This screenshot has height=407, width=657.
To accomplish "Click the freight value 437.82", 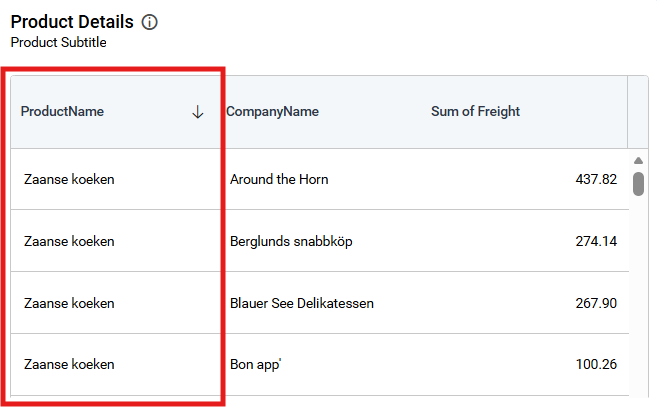I will (x=596, y=180).
